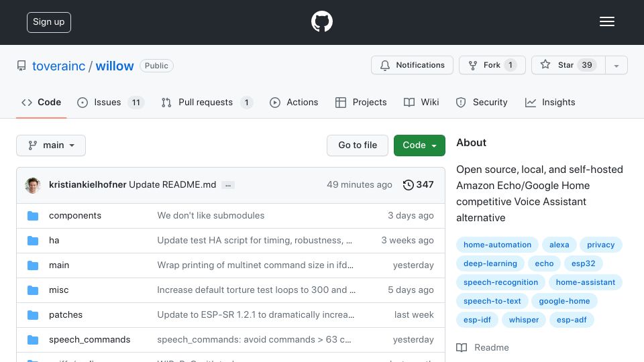Click the home-assistant topic tag

pos(585,282)
